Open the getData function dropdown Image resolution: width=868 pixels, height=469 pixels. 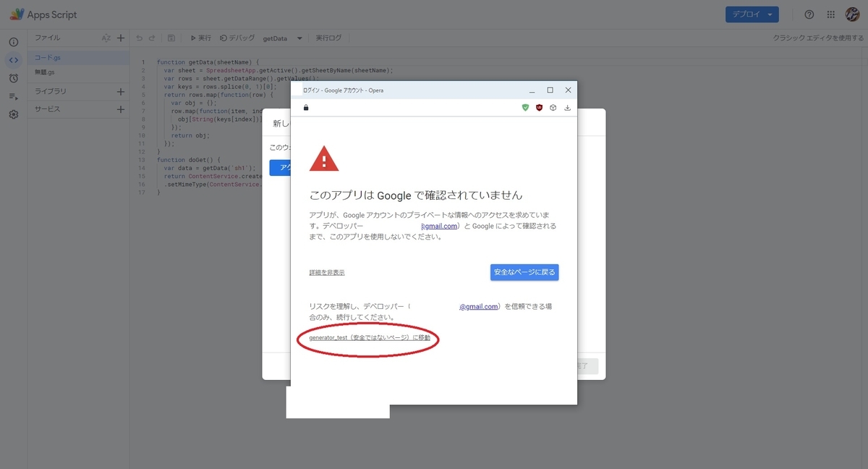[x=282, y=38]
